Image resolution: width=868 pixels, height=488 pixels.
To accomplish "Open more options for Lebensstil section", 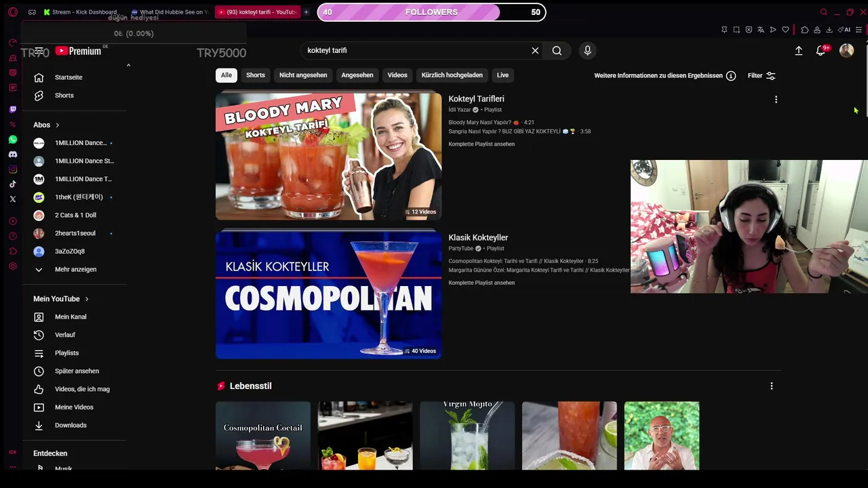I will pos(771,386).
